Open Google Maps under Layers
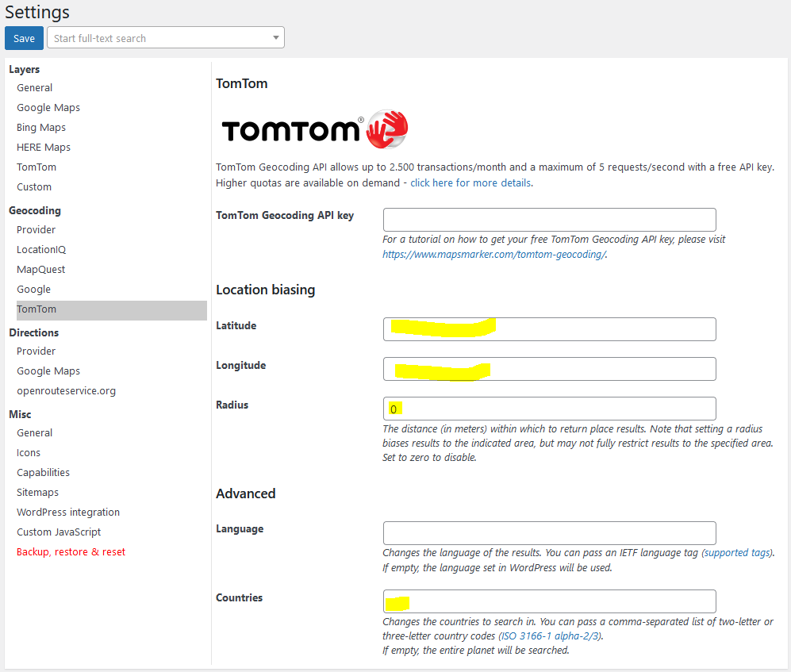Screen dimensions: 791x672 (48, 107)
